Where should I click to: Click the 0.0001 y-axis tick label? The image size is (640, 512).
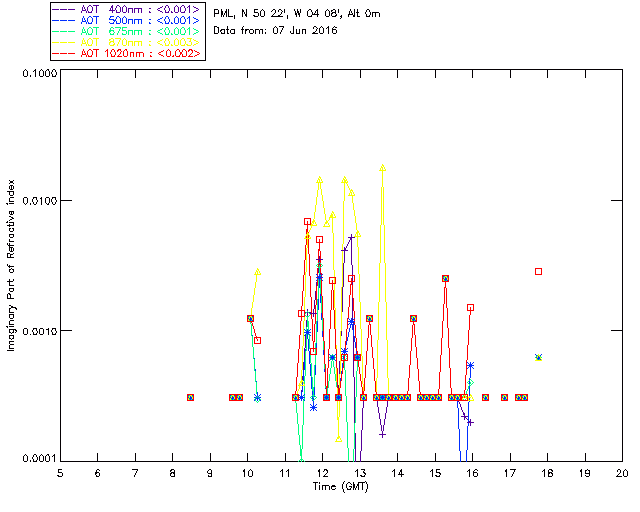point(37,459)
